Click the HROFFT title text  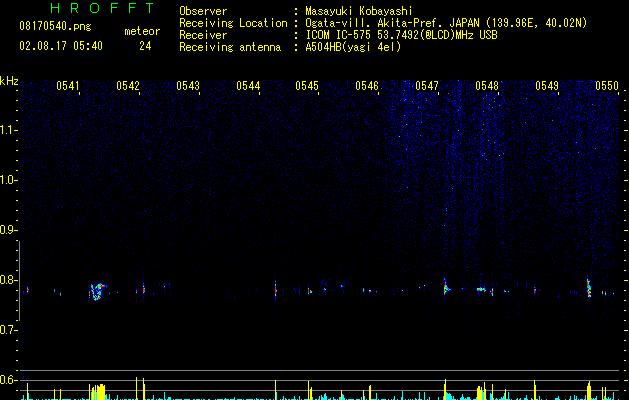pyautogui.click(x=102, y=8)
